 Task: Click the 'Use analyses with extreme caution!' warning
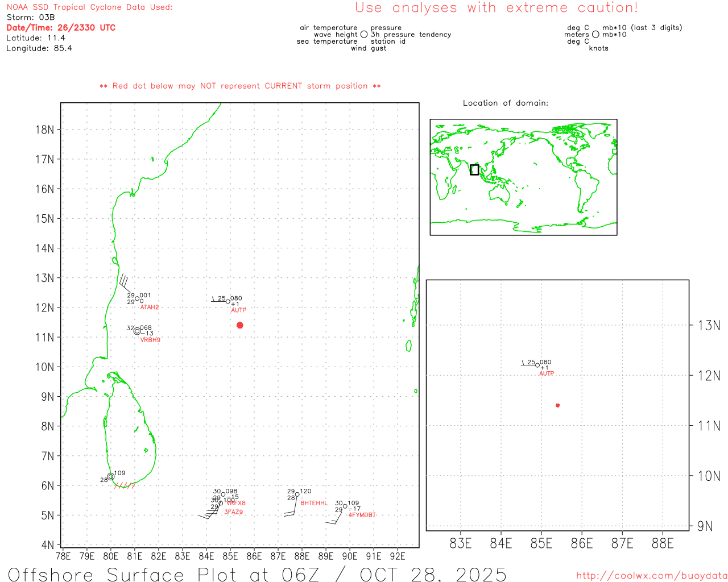(497, 8)
